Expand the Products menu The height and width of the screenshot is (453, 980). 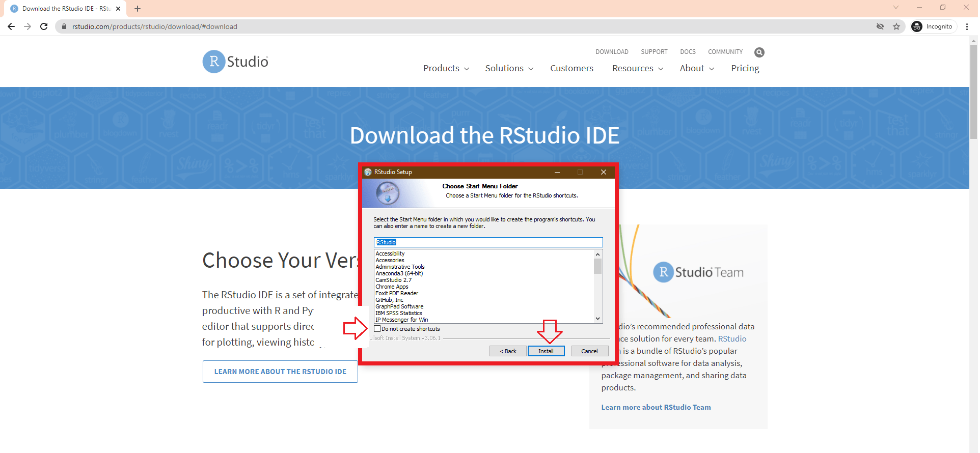point(446,68)
